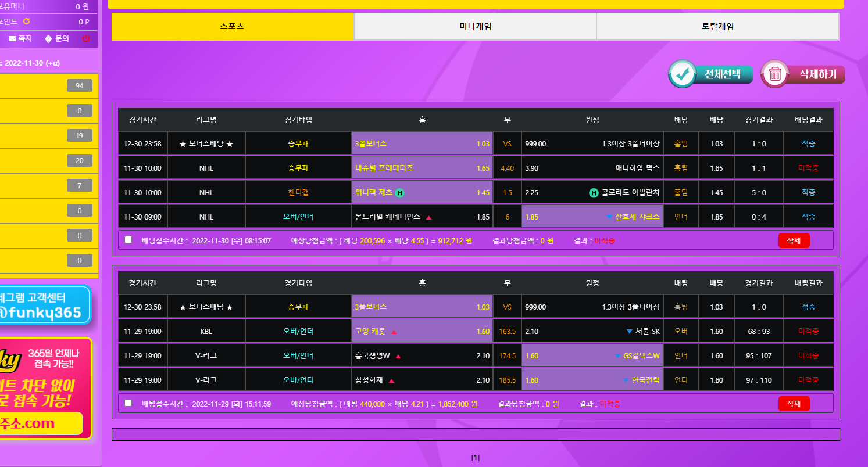Click the trash can icon on 삭제하기
This screenshot has width=868, height=467.
(775, 74)
